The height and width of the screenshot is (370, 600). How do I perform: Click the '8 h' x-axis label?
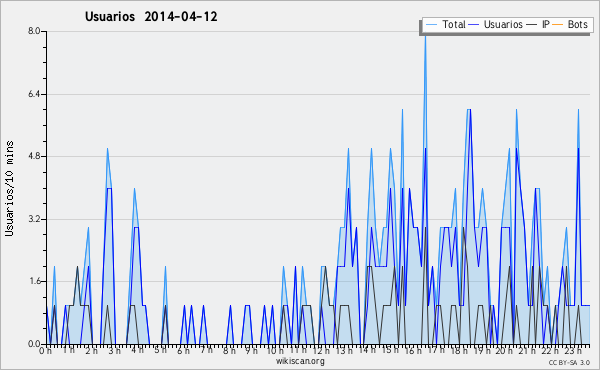point(229,351)
